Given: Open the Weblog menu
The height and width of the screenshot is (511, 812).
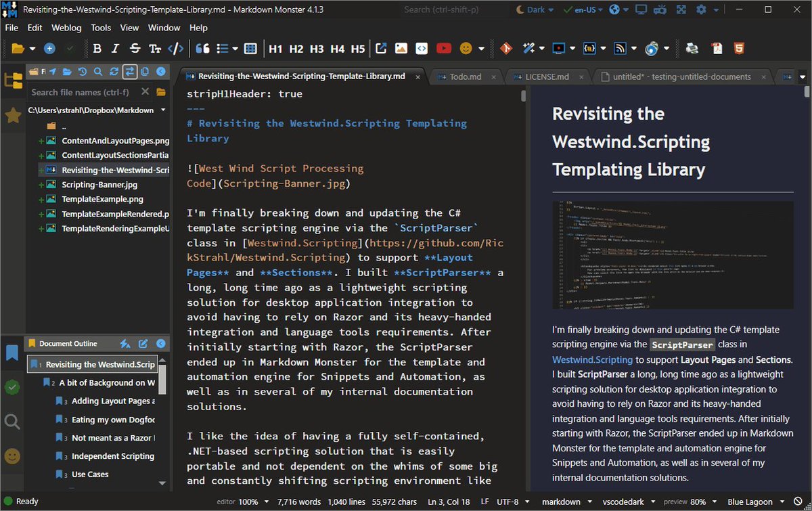Looking at the screenshot, I should coord(66,28).
